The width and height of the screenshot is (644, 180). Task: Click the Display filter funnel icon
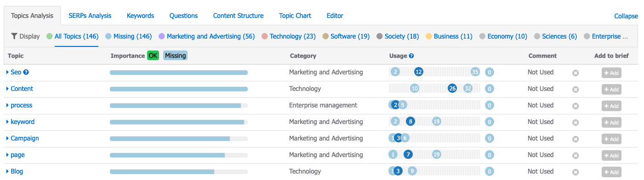point(14,36)
